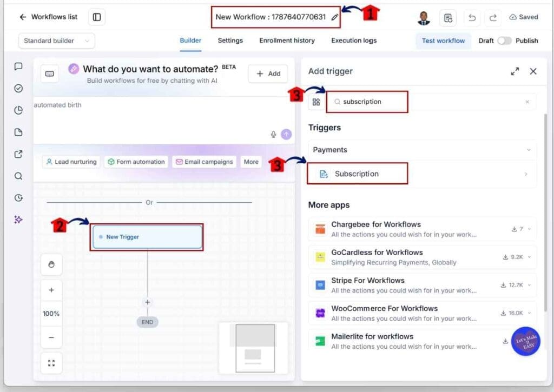This screenshot has height=392, width=554.
Task: Add a step with plus node above END
Action: point(147,302)
